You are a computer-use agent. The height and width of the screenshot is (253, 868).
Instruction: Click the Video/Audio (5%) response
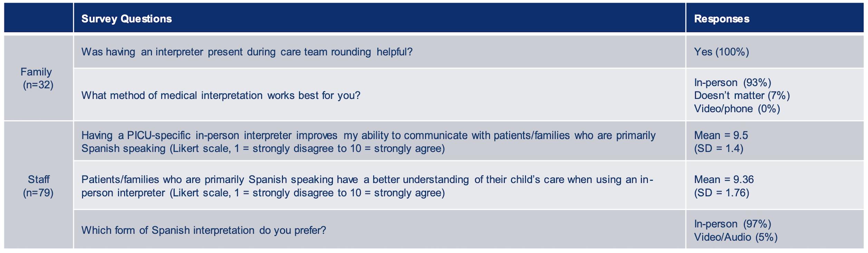pyautogui.click(x=736, y=237)
